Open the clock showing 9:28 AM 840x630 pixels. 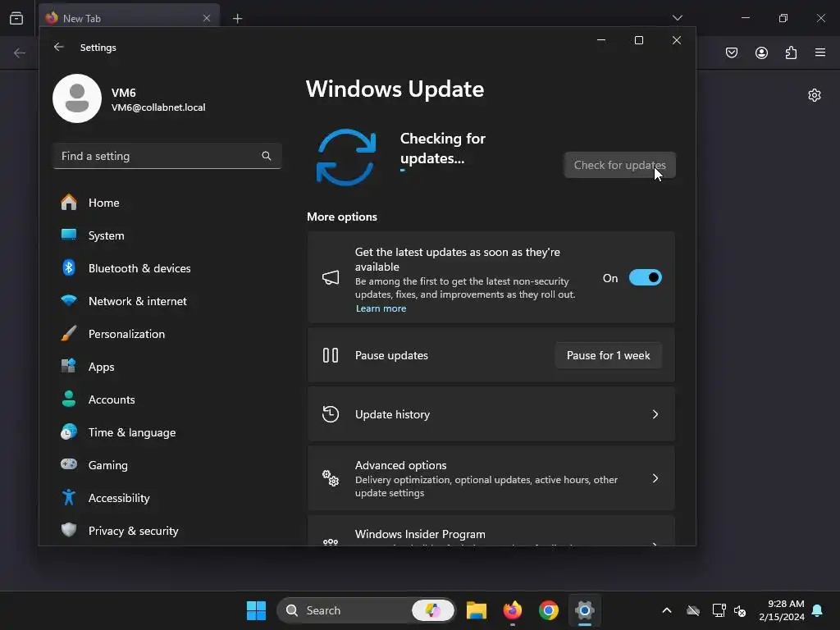[782, 610]
